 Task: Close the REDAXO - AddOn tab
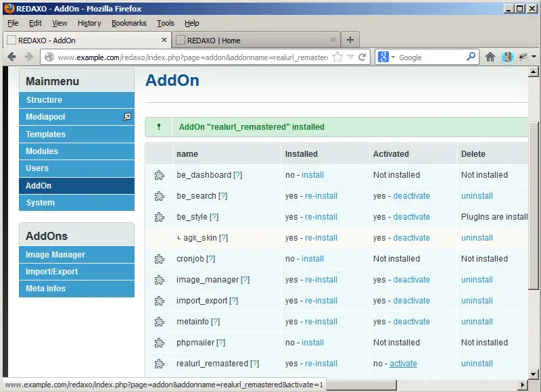click(164, 40)
